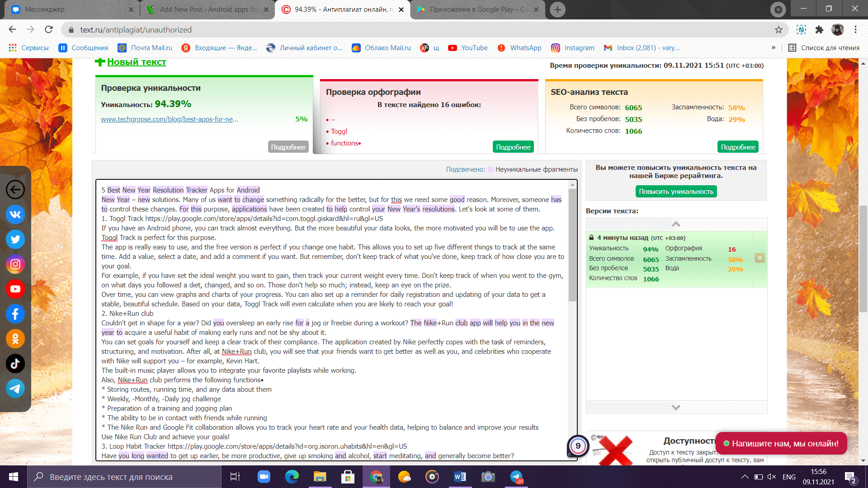Click Подробнее under SEO analysis

point(738,147)
